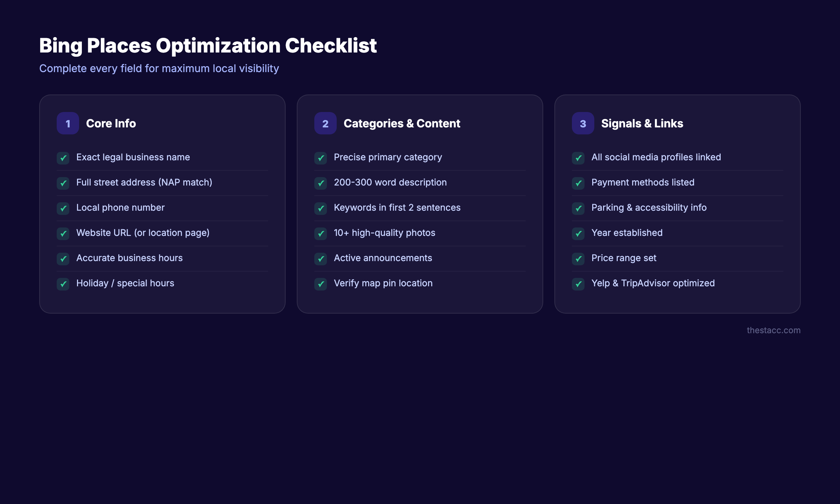This screenshot has height=504, width=840.
Task: Collapse the Signals & Links section
Action: click(x=642, y=123)
